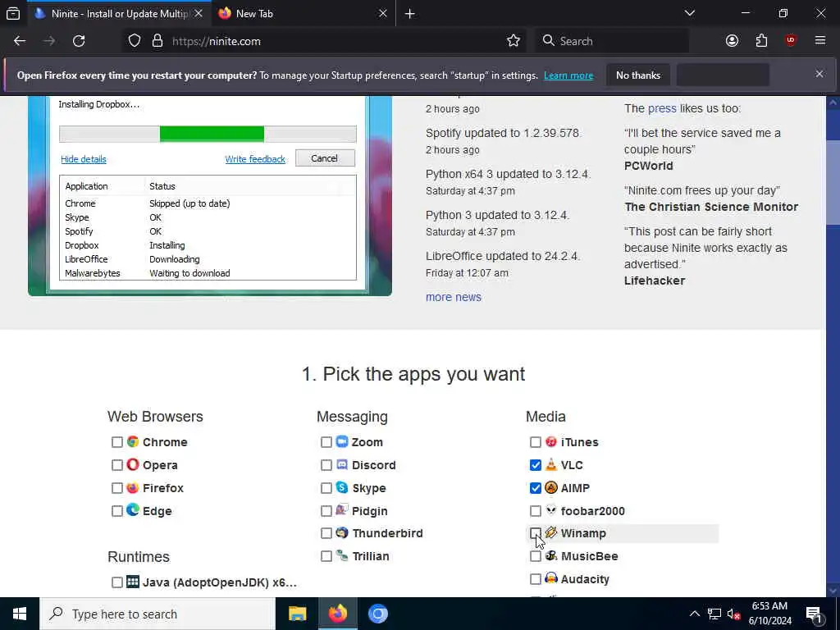Screen dimensions: 840x630
Task: Click Write feedback in installer image
Action: 255,159
